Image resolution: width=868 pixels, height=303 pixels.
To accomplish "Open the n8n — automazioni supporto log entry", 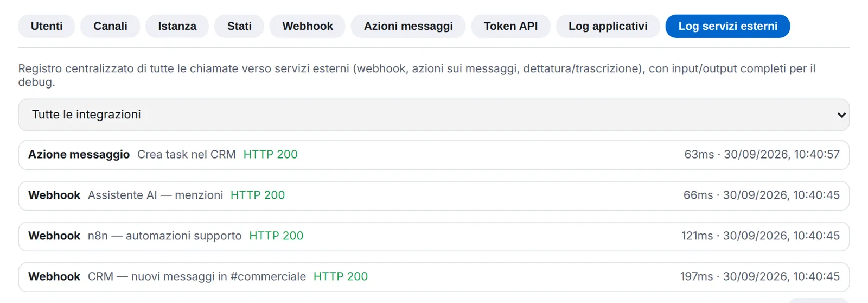I will (x=433, y=236).
